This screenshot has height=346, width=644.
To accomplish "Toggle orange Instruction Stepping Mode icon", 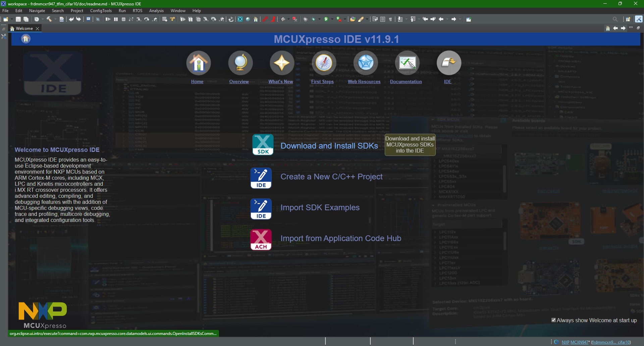I will (x=172, y=19).
